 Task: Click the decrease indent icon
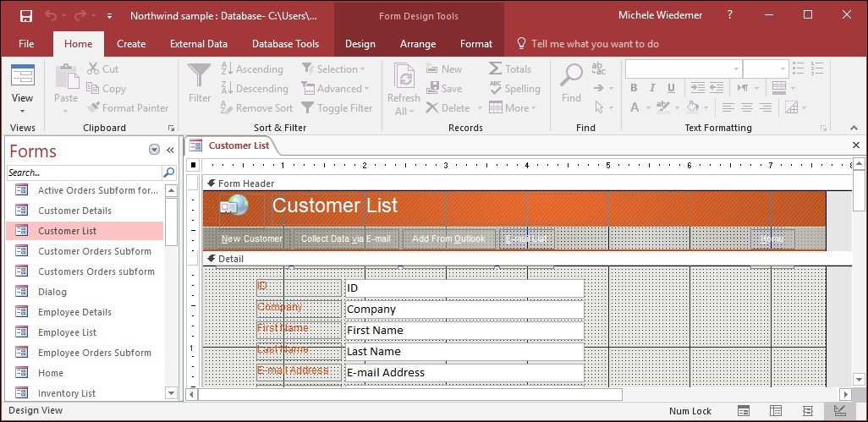[x=717, y=88]
